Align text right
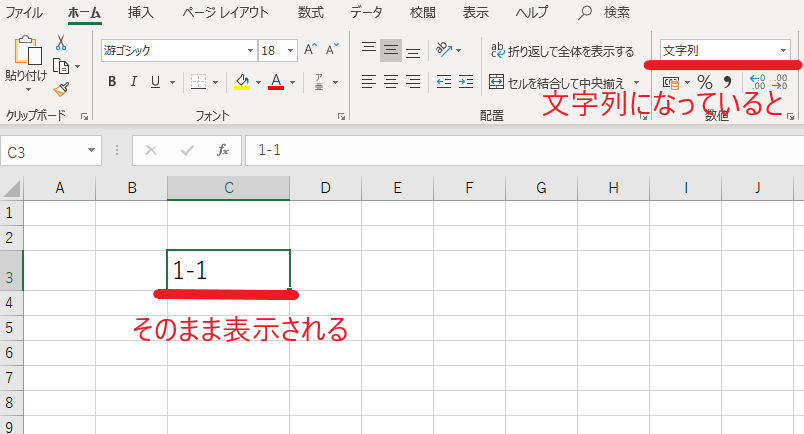Screen dimensions: 804x434 click(413, 82)
